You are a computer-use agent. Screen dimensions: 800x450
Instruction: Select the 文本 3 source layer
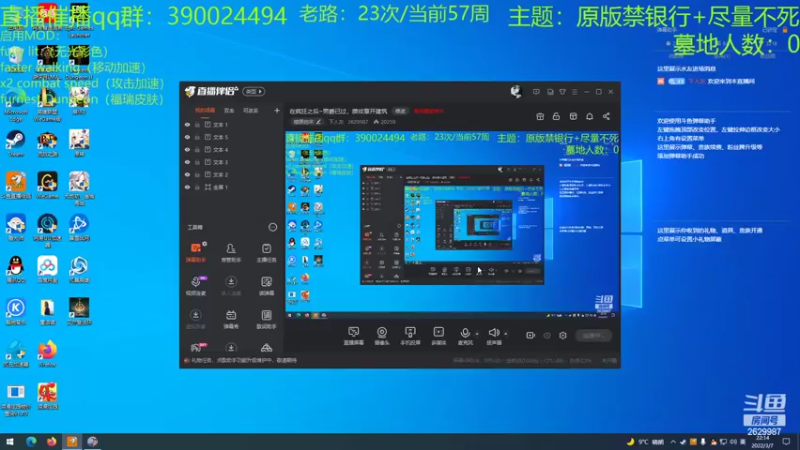221,162
